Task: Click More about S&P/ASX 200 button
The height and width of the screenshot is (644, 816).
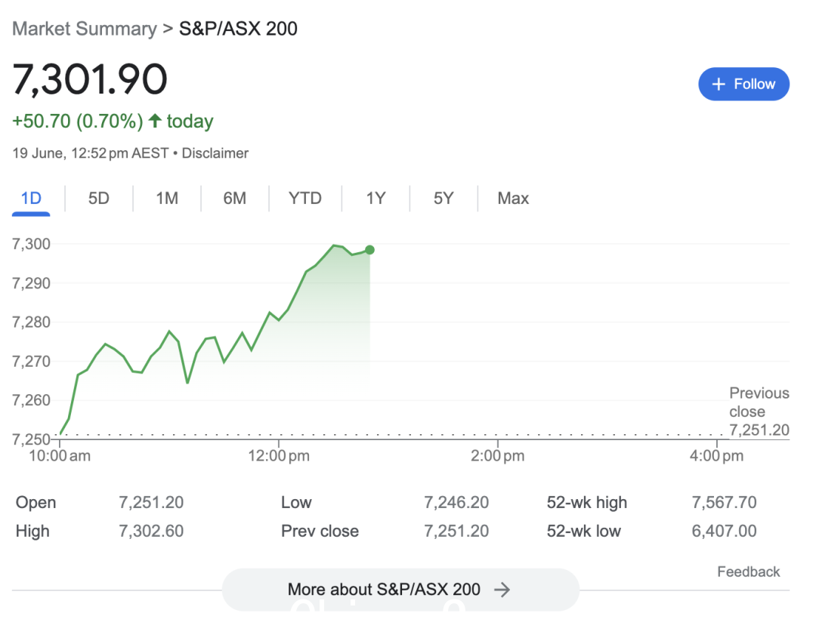Action: (x=400, y=590)
